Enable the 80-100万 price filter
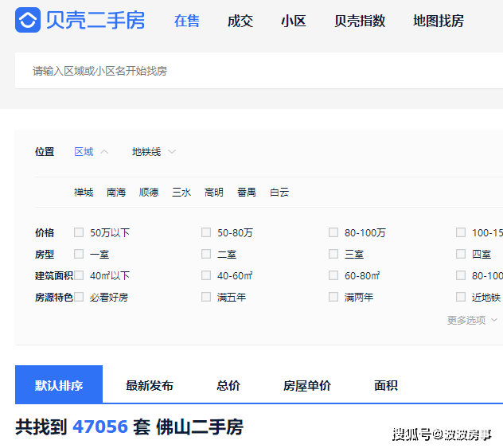 click(333, 232)
